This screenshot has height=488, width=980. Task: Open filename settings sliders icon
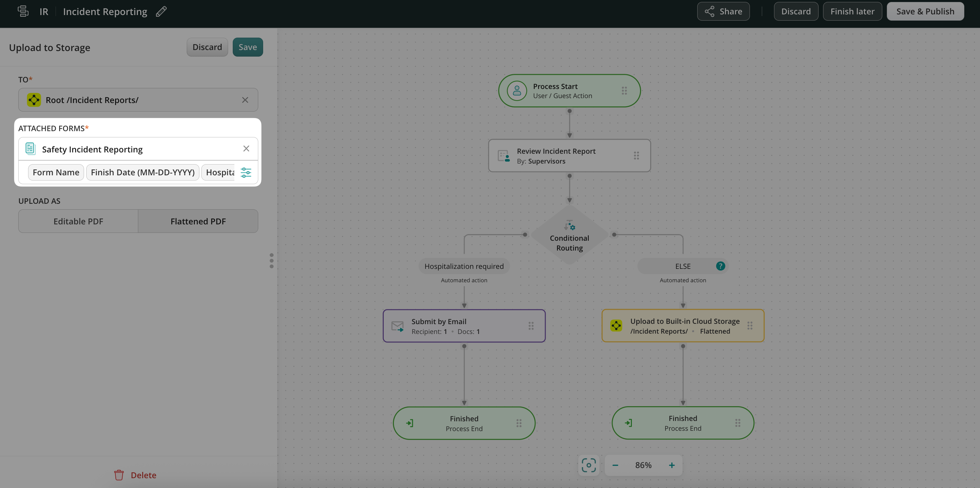[246, 172]
